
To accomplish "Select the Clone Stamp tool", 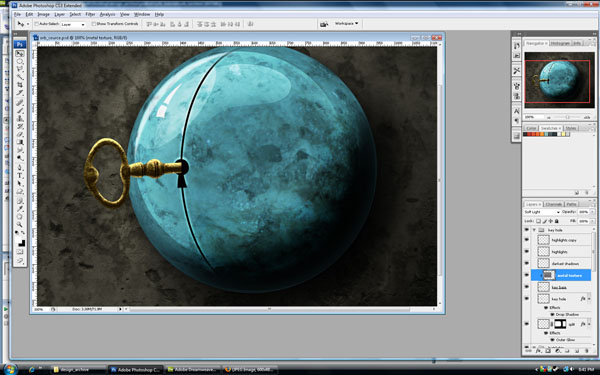I will (20, 118).
